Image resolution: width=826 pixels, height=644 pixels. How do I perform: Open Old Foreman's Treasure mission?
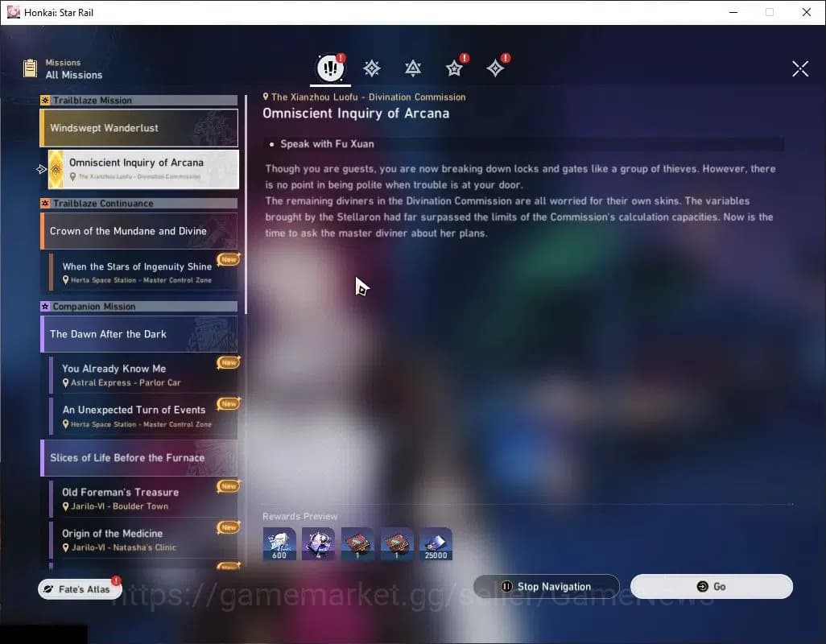[x=143, y=498]
